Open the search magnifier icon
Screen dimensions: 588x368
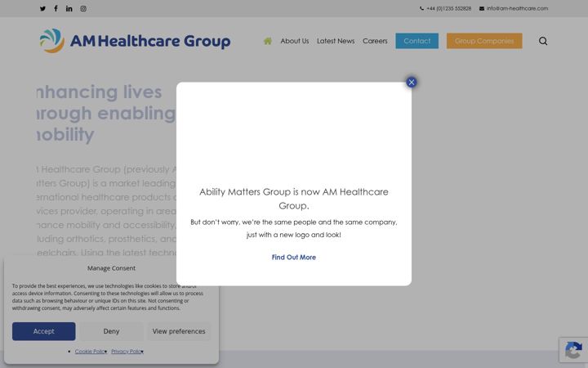coord(543,41)
